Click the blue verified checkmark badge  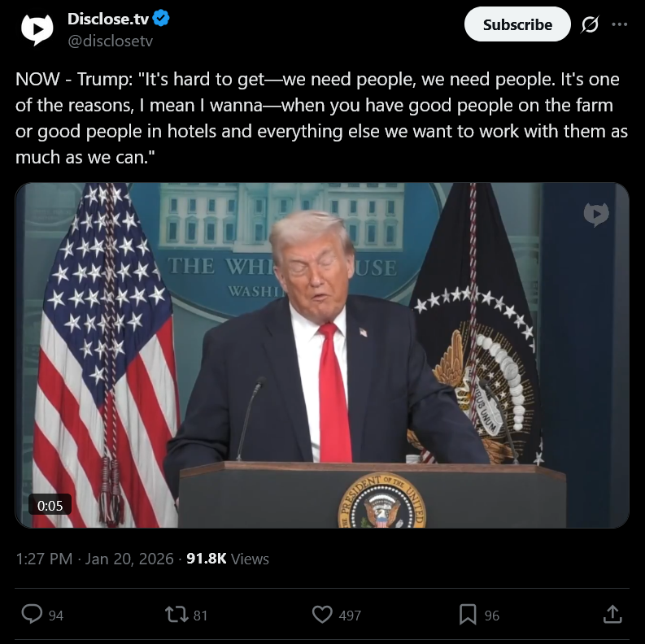(x=161, y=19)
